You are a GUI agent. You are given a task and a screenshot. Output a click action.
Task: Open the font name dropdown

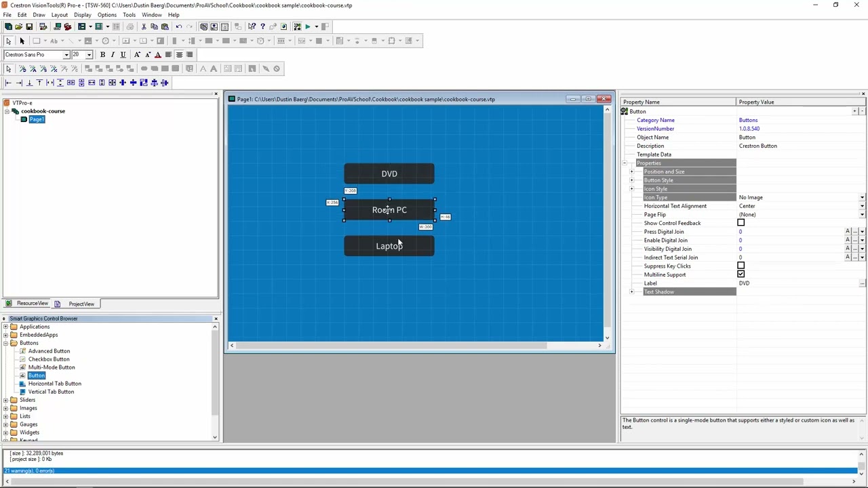tap(66, 54)
